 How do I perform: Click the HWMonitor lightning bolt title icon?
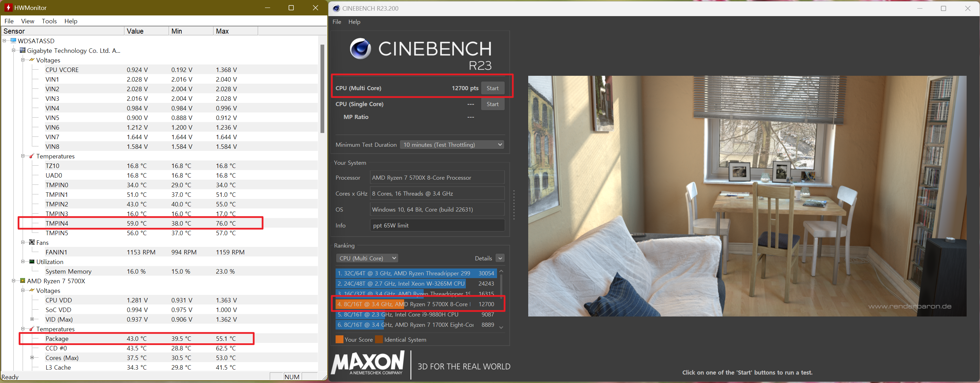(x=8, y=8)
